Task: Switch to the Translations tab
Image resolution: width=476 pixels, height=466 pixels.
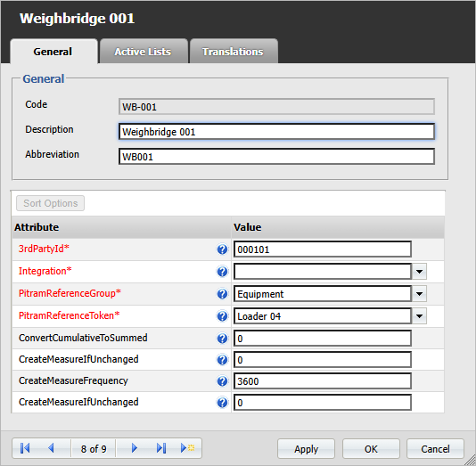Action: [x=234, y=52]
